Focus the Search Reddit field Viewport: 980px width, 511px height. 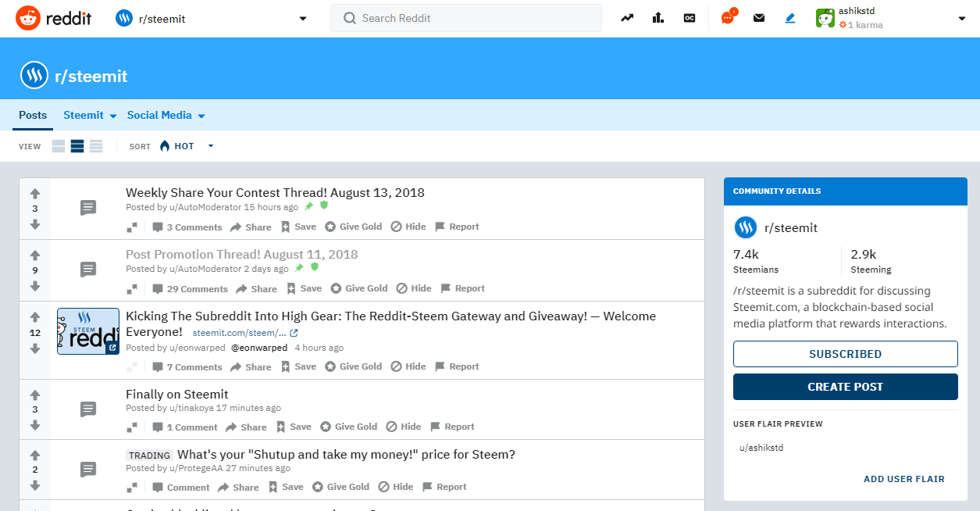tap(466, 18)
